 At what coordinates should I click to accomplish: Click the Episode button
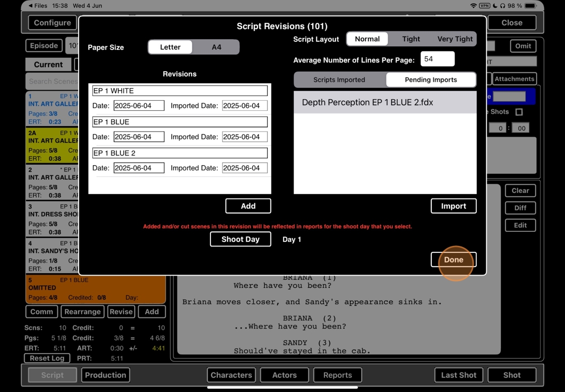tap(44, 46)
